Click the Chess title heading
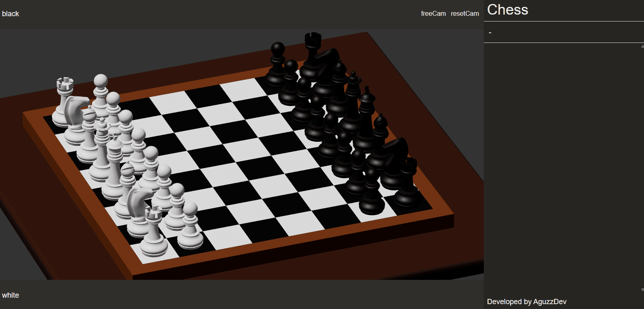Image resolution: width=644 pixels, height=309 pixels. point(507,10)
